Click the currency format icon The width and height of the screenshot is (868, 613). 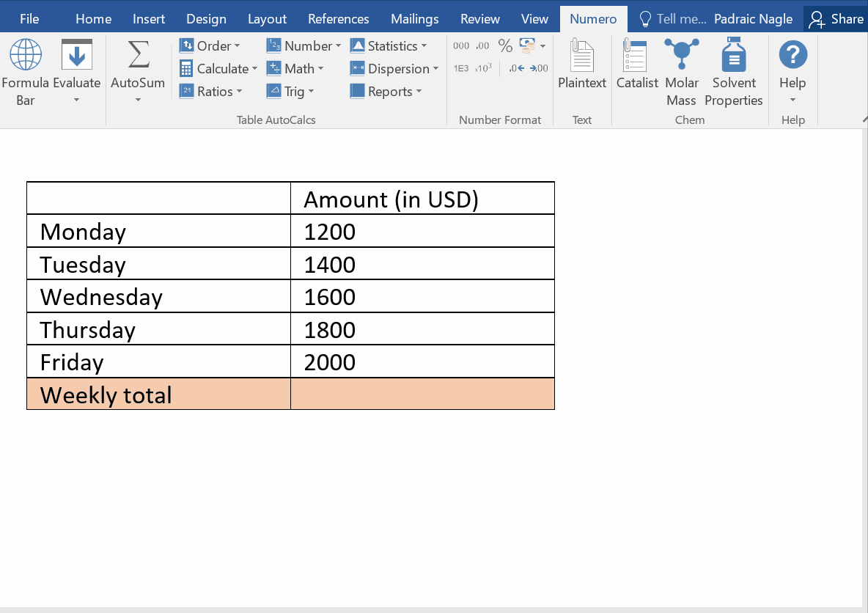[x=527, y=46]
